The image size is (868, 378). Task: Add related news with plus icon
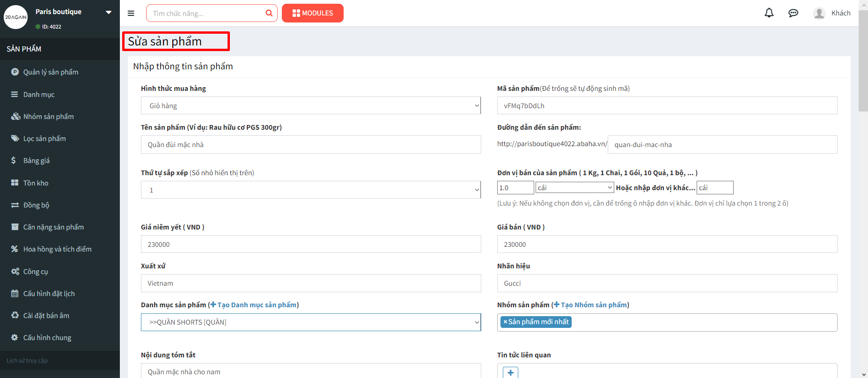(510, 372)
